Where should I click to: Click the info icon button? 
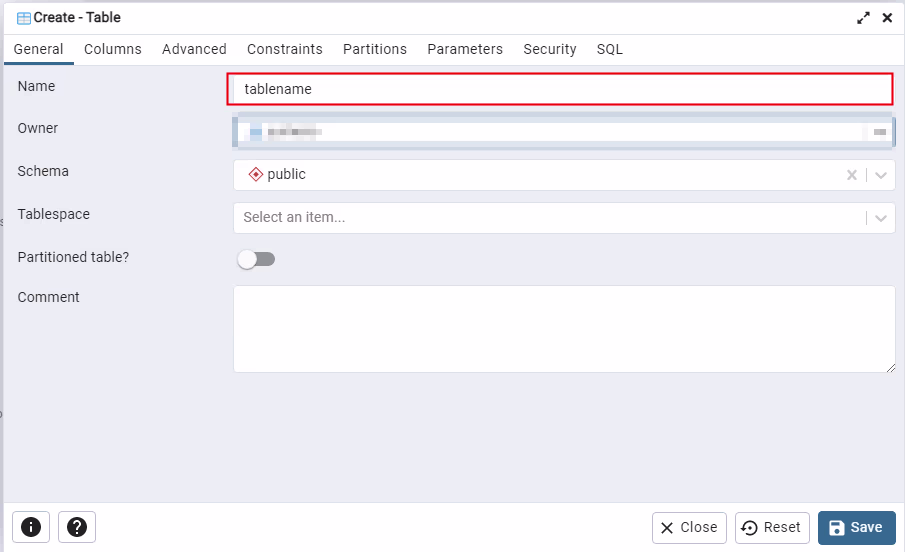pos(31,527)
